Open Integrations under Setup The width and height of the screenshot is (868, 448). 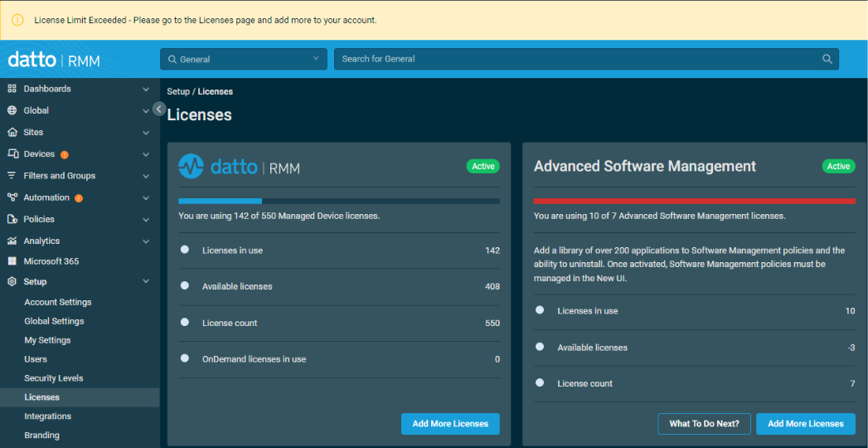click(x=47, y=416)
